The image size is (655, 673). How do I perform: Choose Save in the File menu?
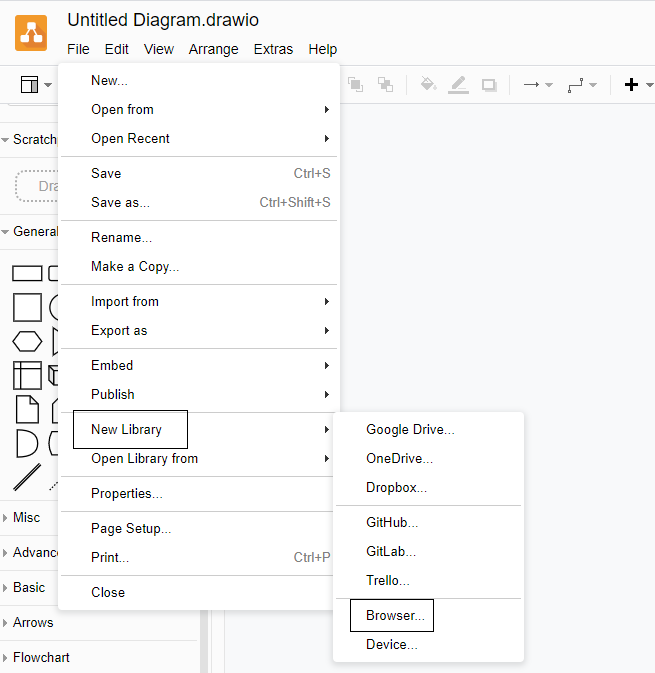click(x=199, y=173)
